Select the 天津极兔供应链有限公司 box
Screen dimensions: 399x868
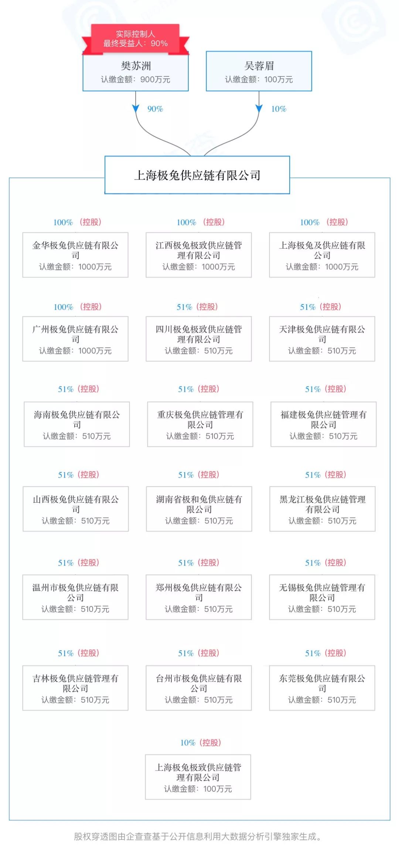coord(322,339)
